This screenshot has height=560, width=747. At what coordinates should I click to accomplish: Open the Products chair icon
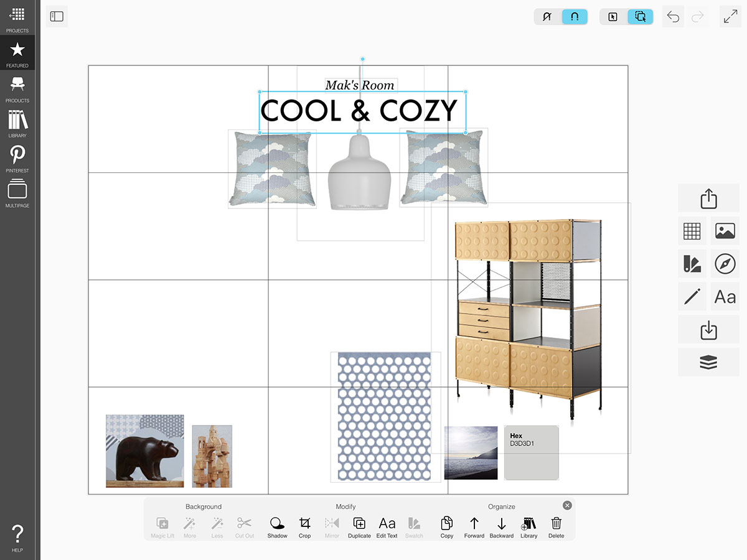pyautogui.click(x=17, y=87)
